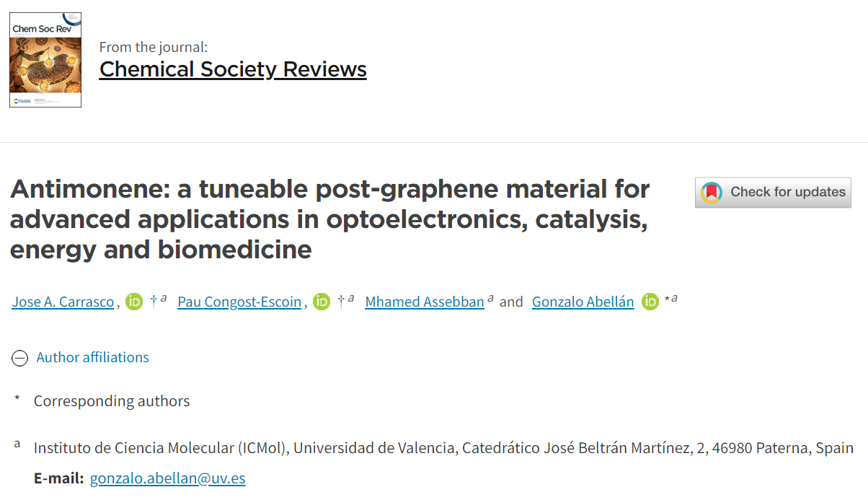868x500 pixels.
Task: Click the Check for updates button
Action: pos(773,193)
